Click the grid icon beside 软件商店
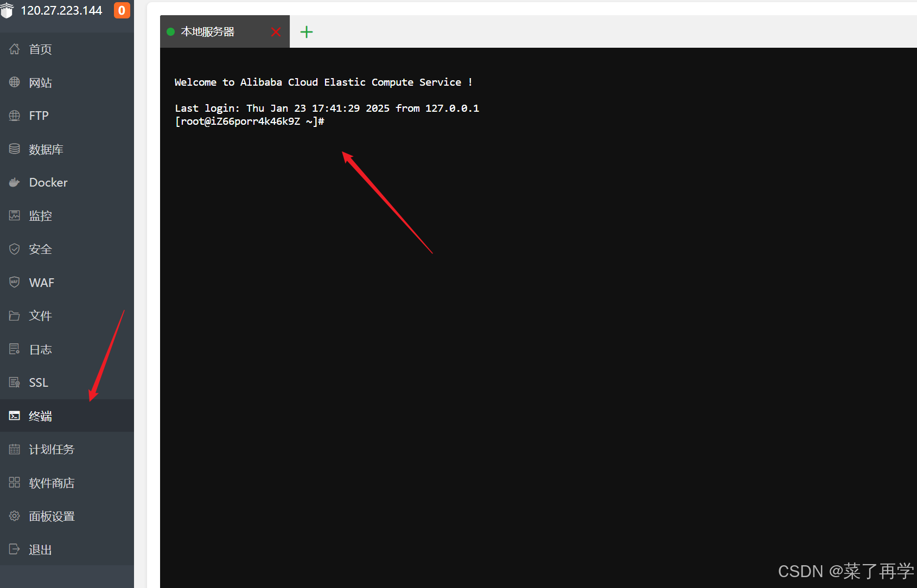Screen dimensions: 917x588 point(15,483)
